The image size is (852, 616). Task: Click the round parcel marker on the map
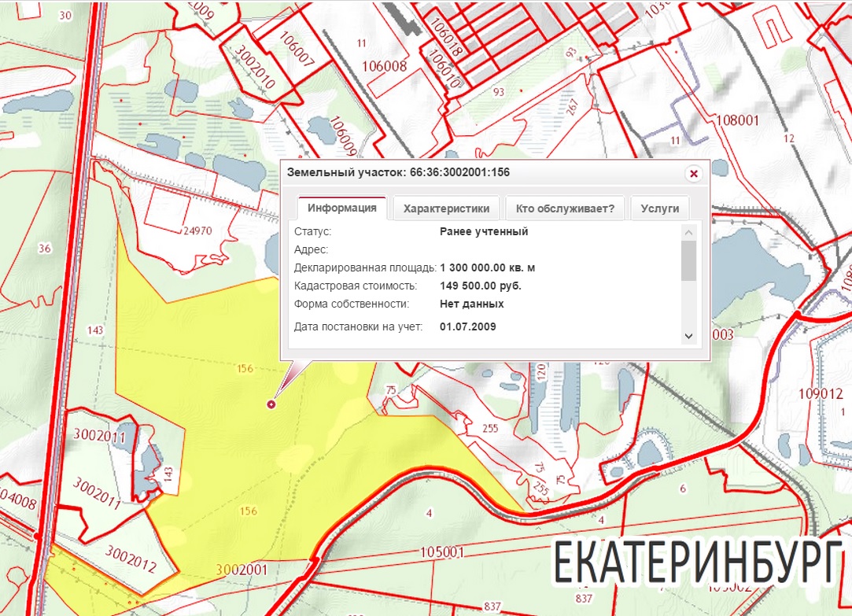pos(272,404)
